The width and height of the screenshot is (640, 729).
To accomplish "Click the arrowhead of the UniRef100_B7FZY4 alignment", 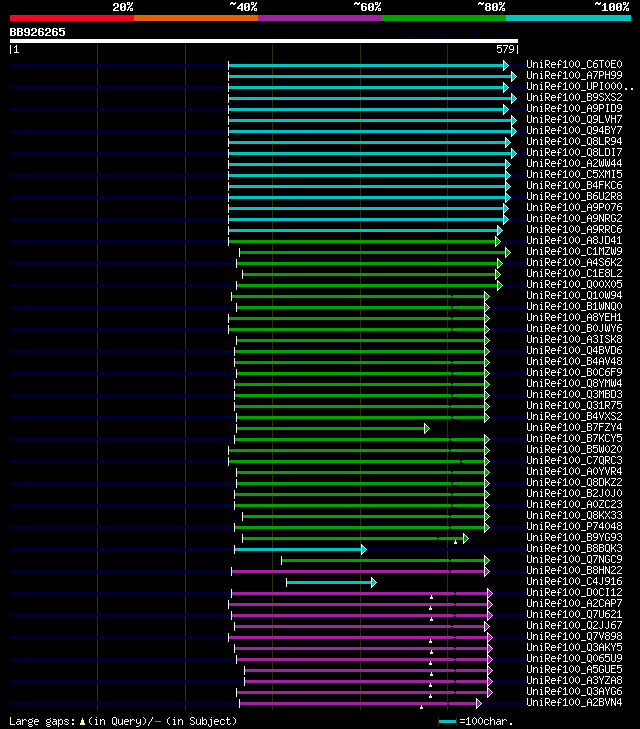I will point(427,428).
